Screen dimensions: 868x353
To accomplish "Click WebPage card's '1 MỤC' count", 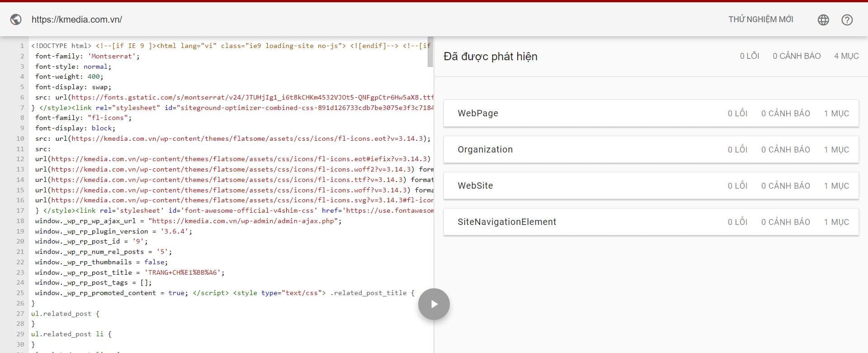I will 836,114.
